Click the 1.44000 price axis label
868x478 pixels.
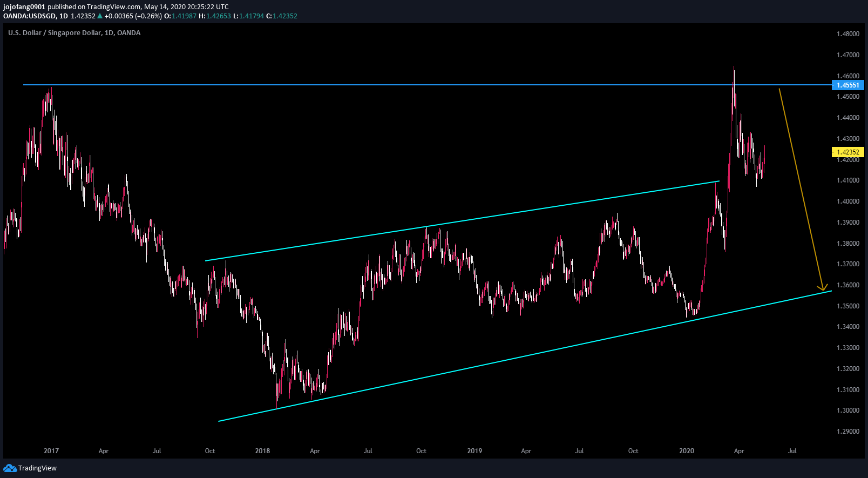click(x=848, y=118)
